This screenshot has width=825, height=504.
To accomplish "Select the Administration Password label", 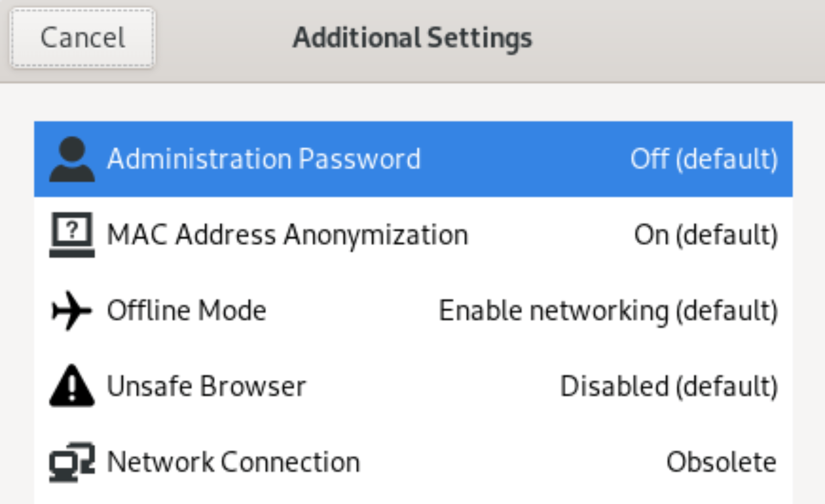I will click(264, 159).
